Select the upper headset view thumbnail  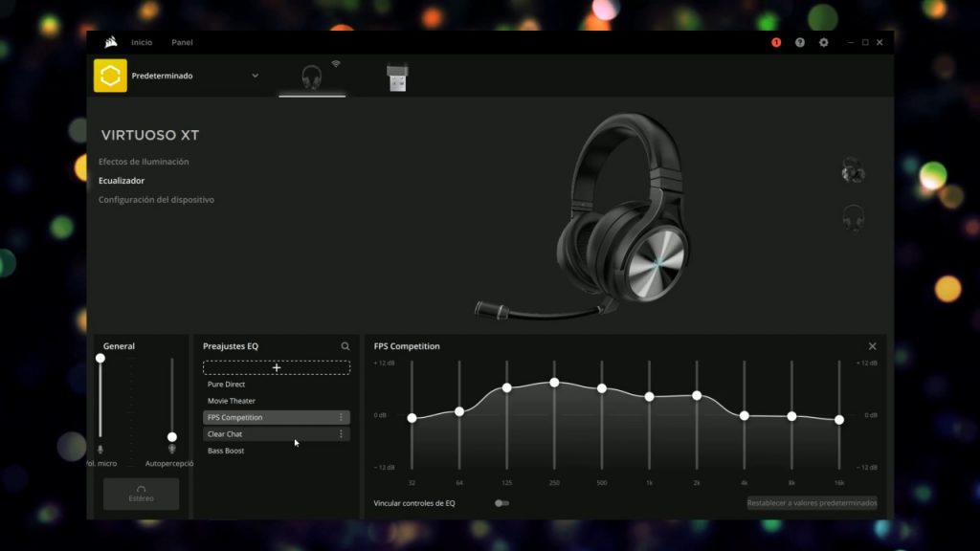point(853,170)
